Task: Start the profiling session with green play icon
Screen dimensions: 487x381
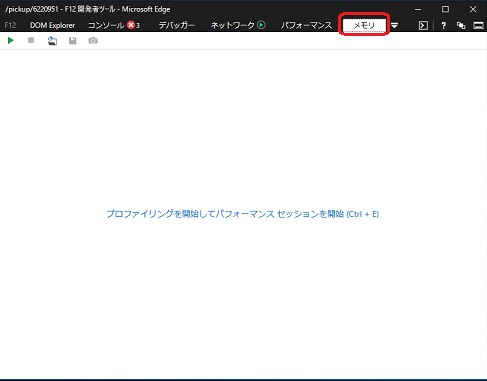Action: (11, 40)
